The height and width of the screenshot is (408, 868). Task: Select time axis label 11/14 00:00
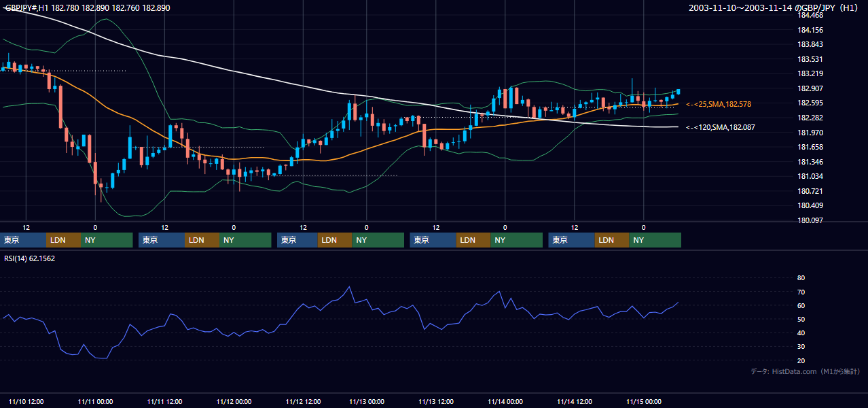tap(505, 402)
